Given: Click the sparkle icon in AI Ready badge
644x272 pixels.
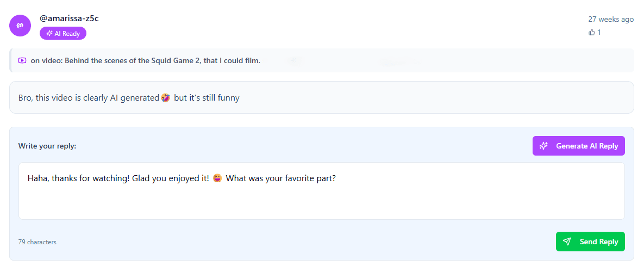Looking at the screenshot, I should (49, 33).
